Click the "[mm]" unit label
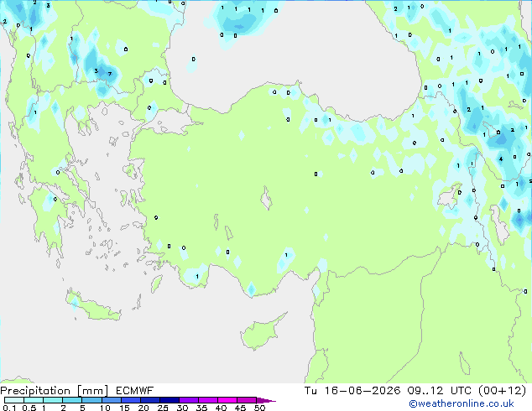The height and width of the screenshot is (411, 532). [93, 391]
